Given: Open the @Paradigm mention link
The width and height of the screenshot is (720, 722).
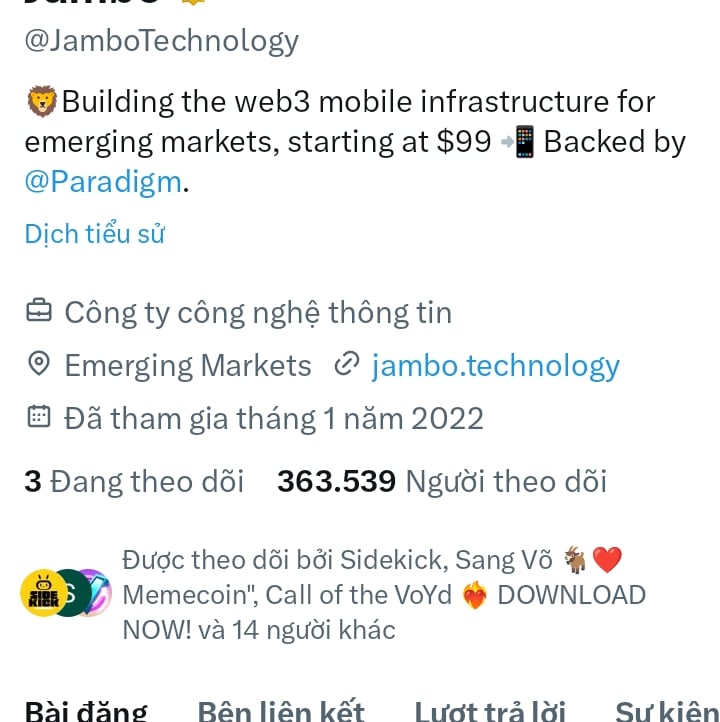Looking at the screenshot, I should 103,182.
